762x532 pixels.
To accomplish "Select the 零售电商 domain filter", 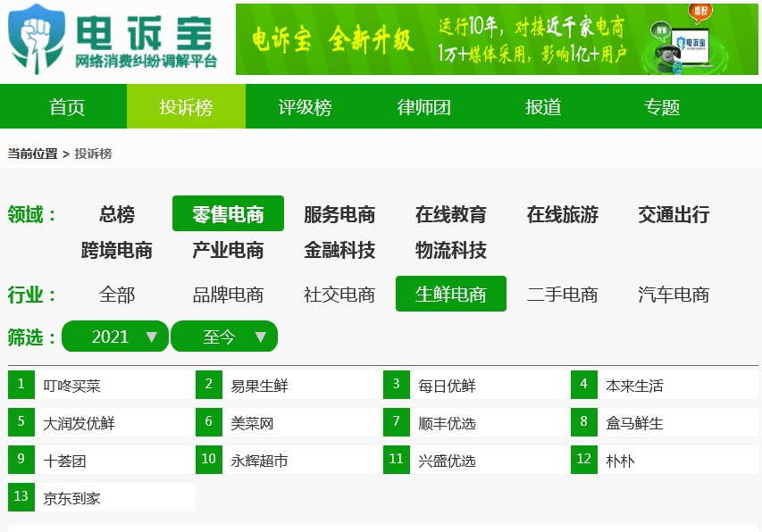I will (228, 213).
